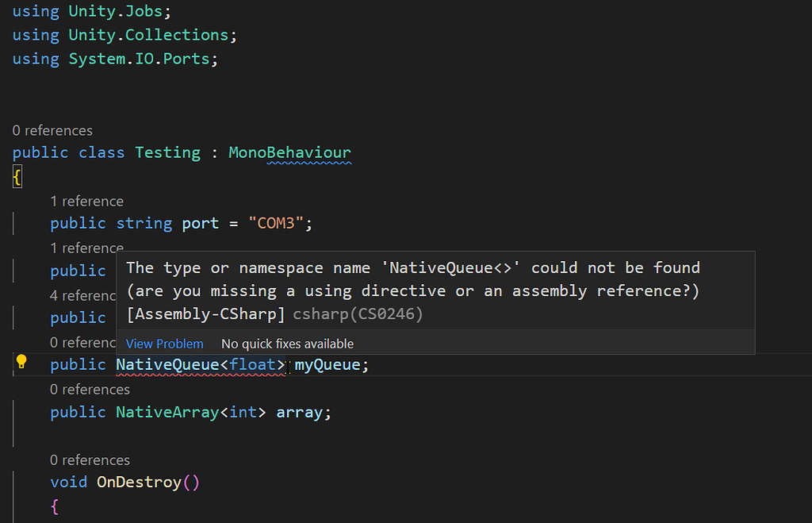Click the float type inside NativeQueue brackets
This screenshot has width=812, height=523.
pyautogui.click(x=252, y=364)
